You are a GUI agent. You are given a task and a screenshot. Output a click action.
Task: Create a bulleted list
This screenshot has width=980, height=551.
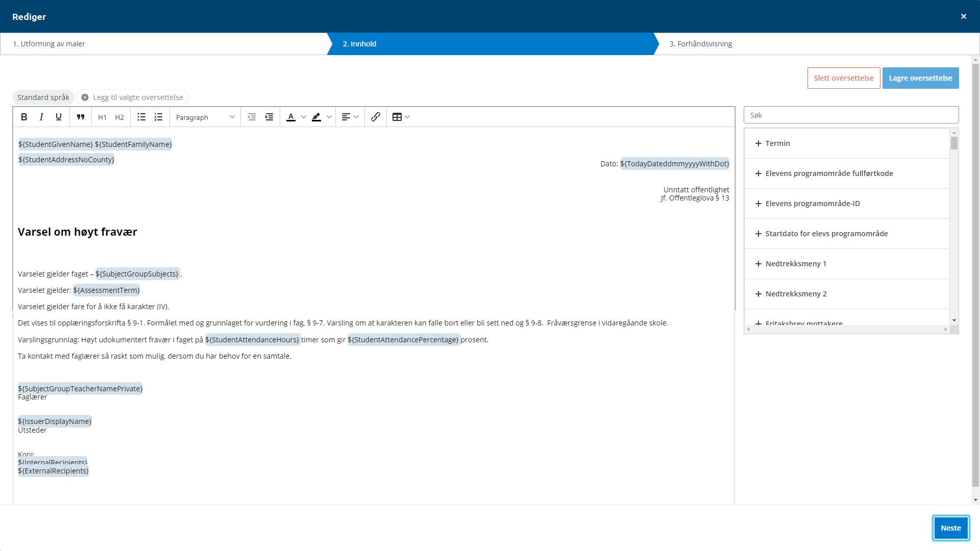141,117
